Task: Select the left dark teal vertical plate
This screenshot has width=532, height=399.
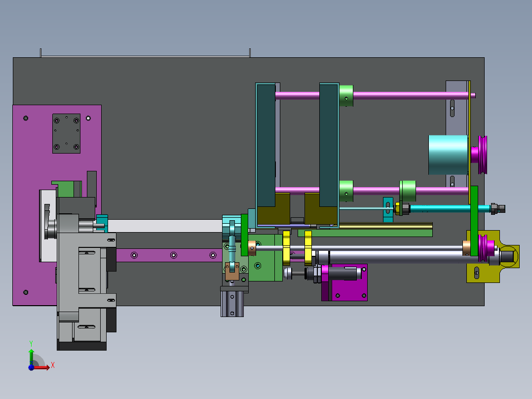Action: coord(266,146)
